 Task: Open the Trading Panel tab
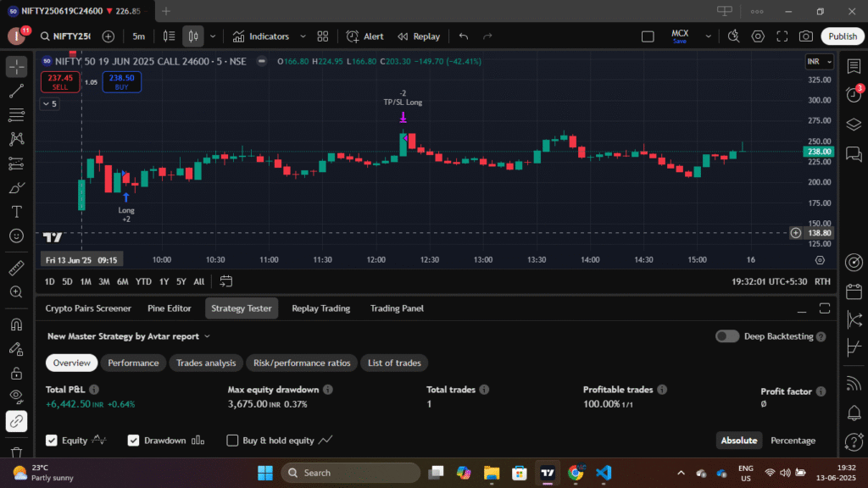[397, 308]
